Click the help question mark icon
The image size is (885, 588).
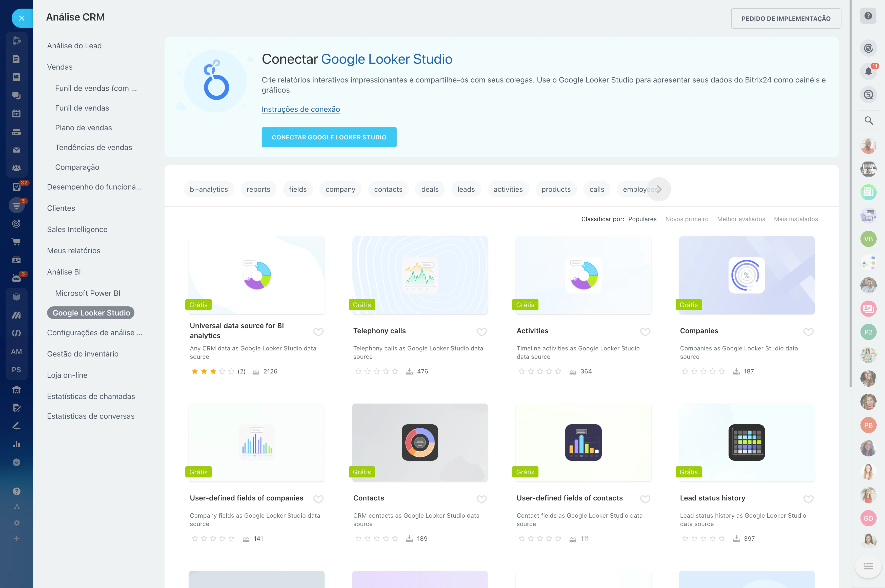tap(868, 16)
